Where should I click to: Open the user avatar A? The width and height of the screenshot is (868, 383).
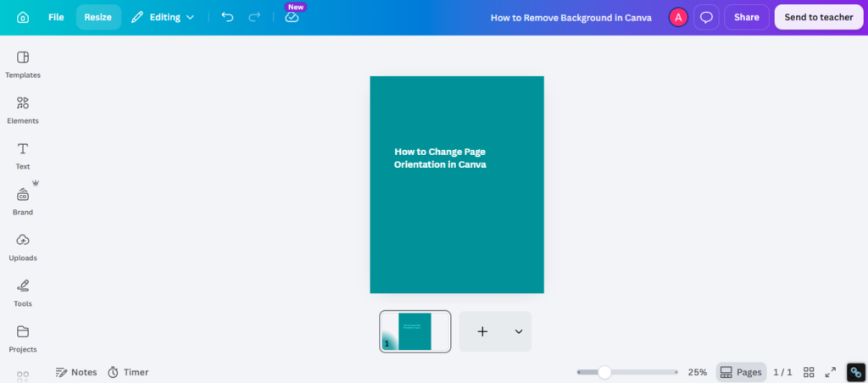[x=678, y=17]
